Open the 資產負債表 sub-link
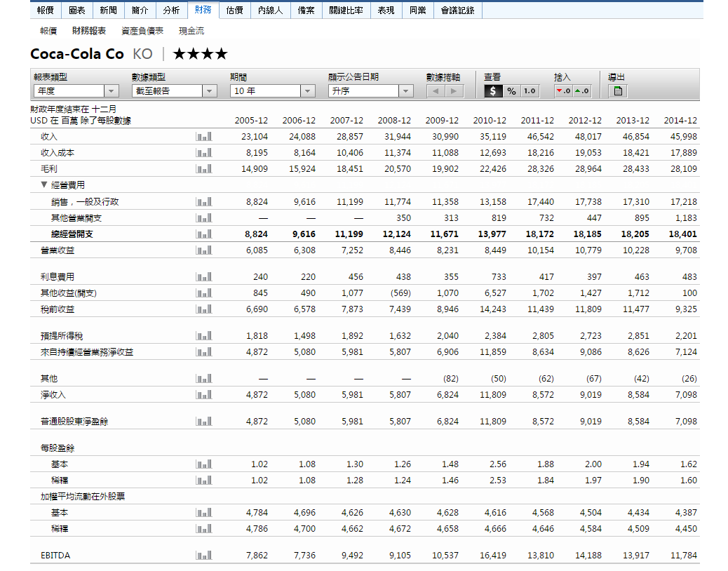The image size is (728, 571). click(x=142, y=31)
